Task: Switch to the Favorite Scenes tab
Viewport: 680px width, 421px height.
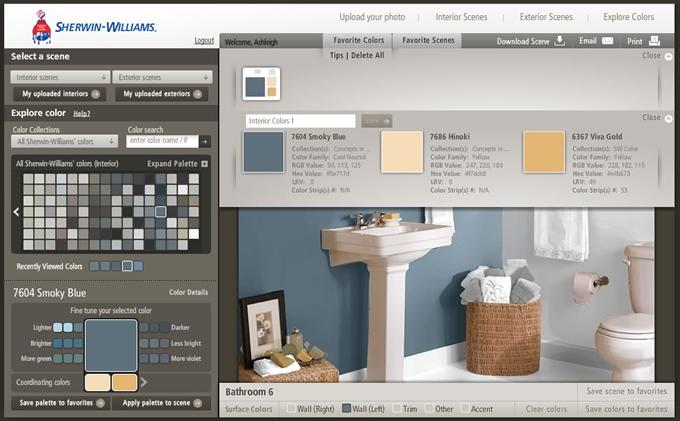Action: pyautogui.click(x=428, y=40)
